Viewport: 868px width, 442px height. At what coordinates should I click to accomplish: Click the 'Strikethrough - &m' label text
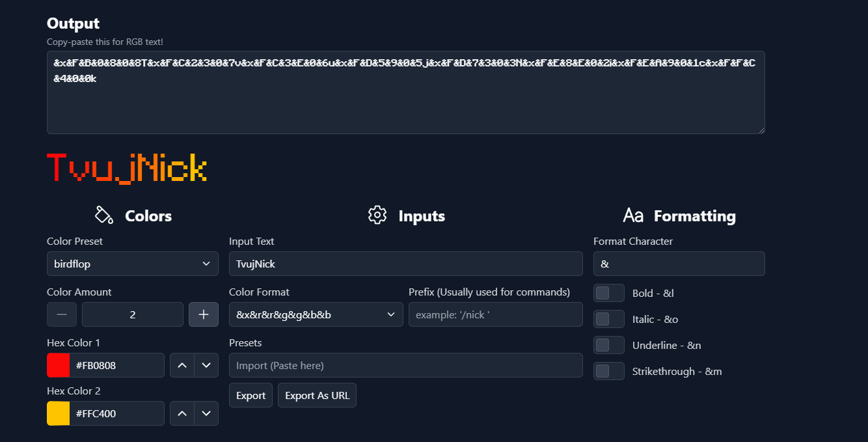coord(677,371)
